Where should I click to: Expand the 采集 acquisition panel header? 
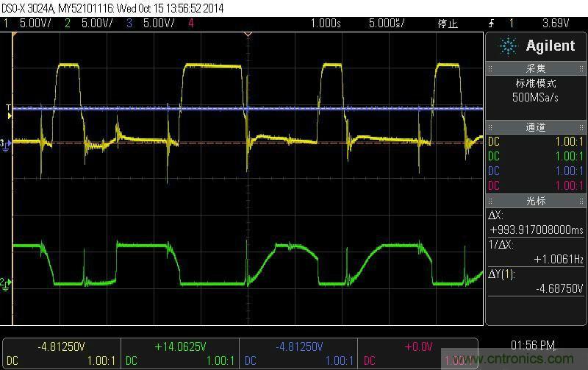click(535, 68)
